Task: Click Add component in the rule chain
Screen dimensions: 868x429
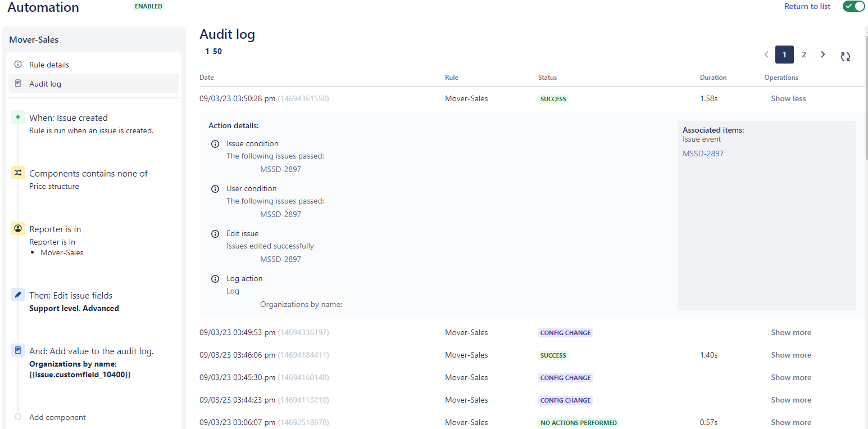Action: (57, 417)
